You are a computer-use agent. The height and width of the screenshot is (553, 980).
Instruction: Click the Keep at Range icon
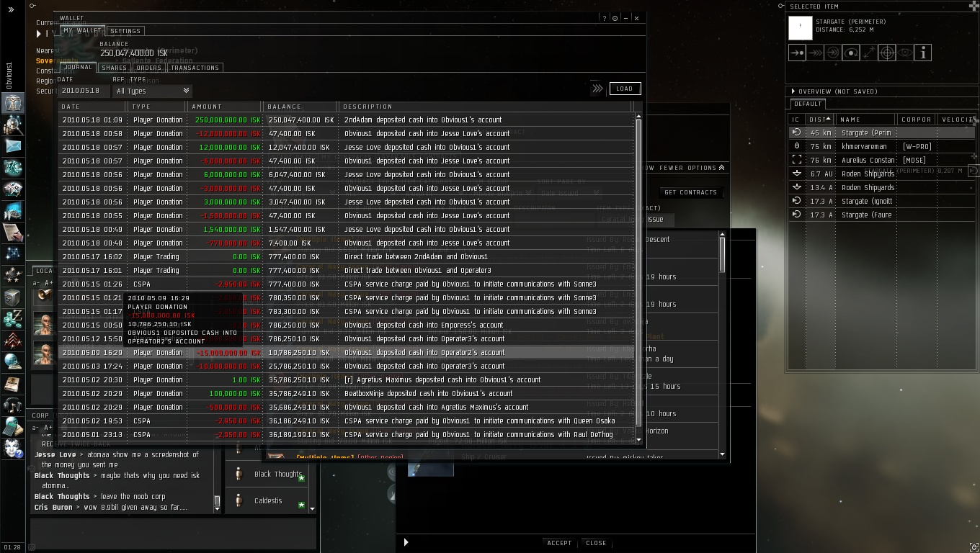[869, 53]
